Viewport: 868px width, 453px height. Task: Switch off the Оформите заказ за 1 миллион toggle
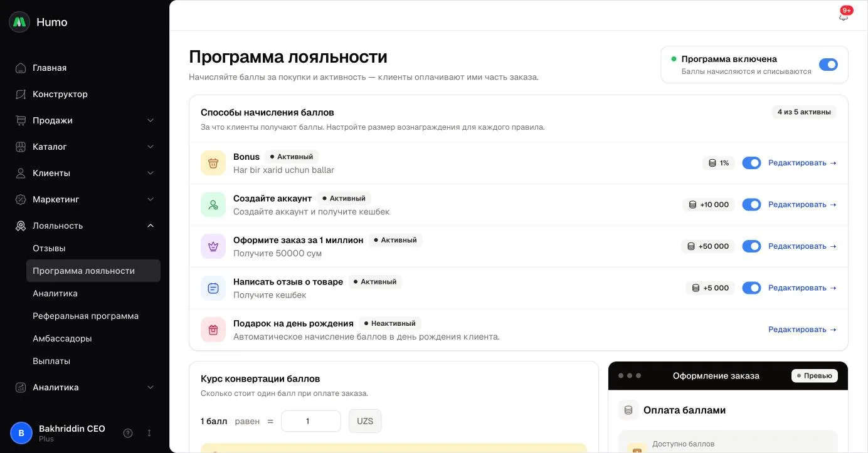click(751, 246)
